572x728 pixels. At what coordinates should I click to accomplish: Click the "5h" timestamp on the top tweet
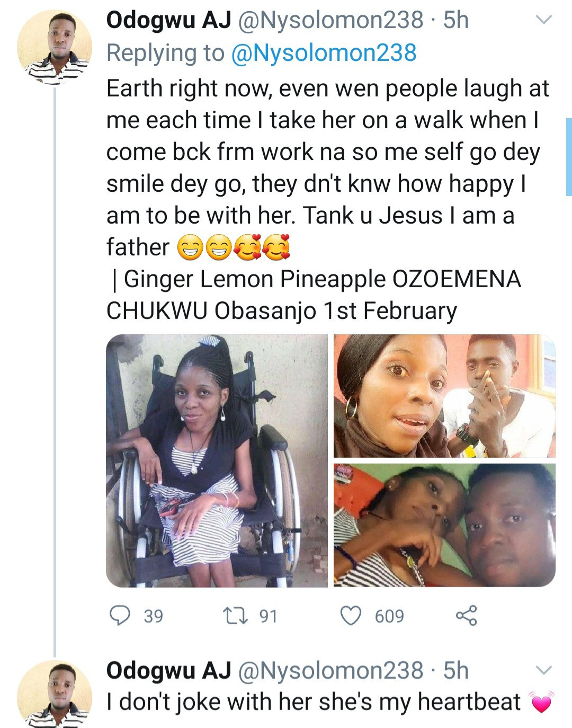coord(456,20)
